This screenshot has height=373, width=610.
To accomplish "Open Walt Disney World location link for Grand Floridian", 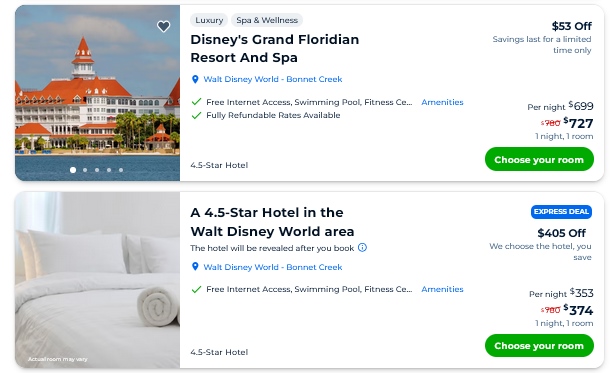I will pos(273,79).
